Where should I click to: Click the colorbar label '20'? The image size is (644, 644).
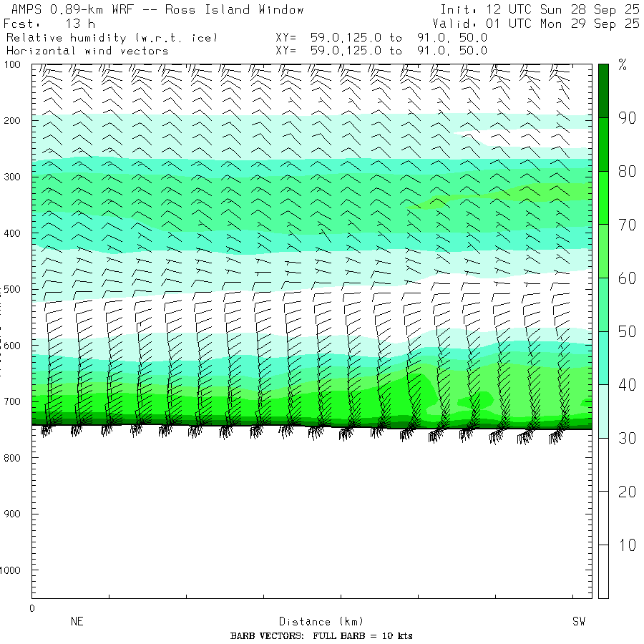[627, 492]
